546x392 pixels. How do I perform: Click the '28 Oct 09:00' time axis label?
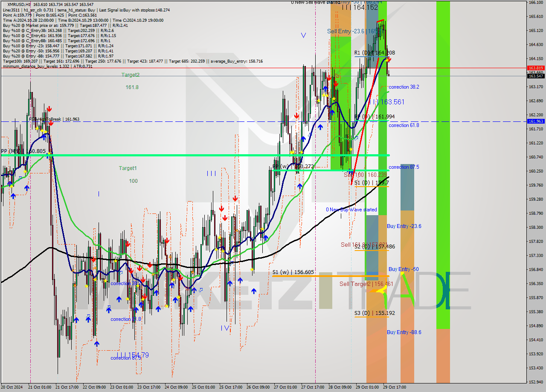(340, 387)
